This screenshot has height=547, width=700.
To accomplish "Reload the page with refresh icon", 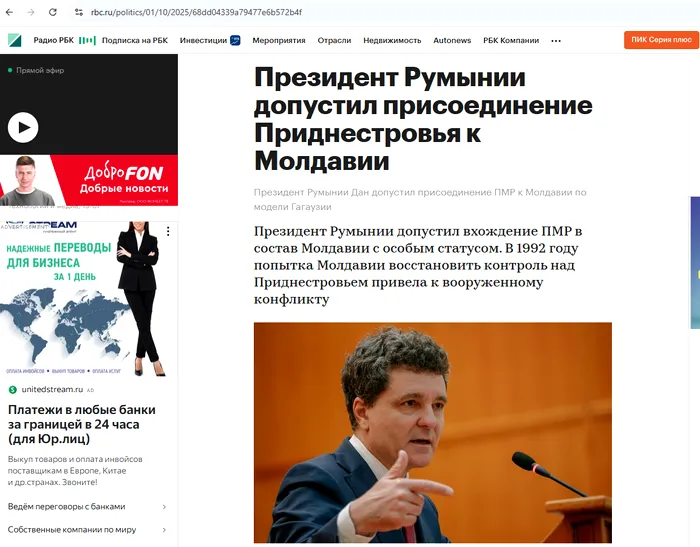I will pyautogui.click(x=53, y=12).
